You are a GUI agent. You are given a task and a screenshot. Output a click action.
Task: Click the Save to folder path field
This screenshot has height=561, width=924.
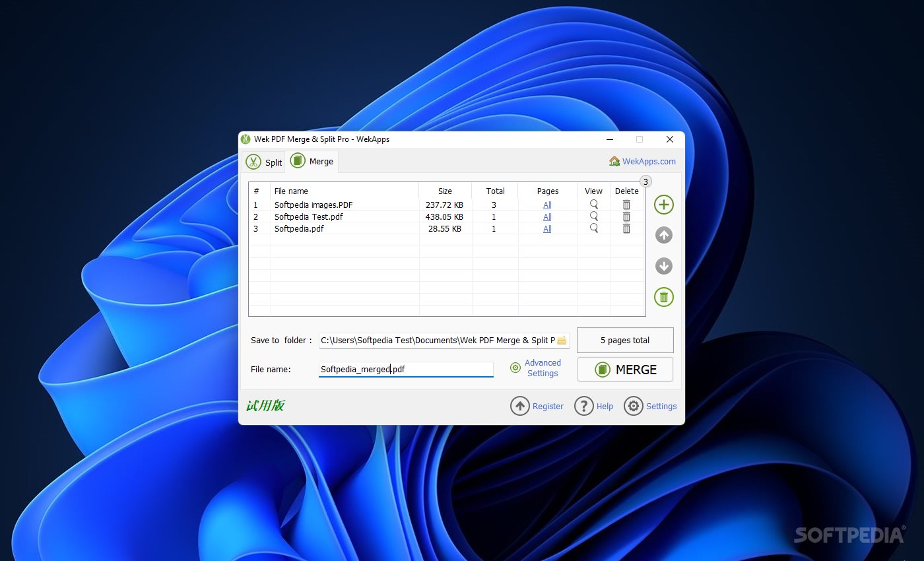pyautogui.click(x=444, y=341)
